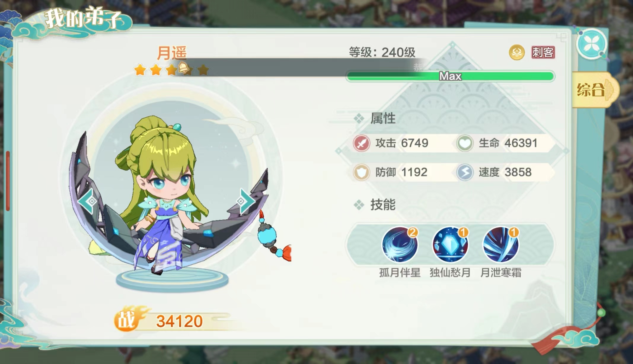Close the disciple panel with flower button
Viewport: 633px width, 364px height.
591,44
